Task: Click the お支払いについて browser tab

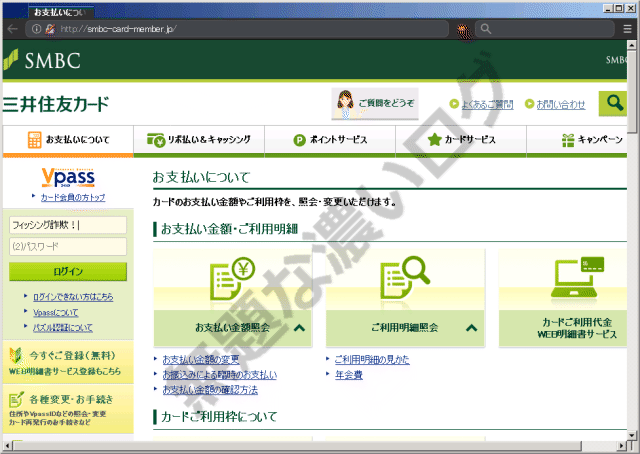Action: (60, 12)
